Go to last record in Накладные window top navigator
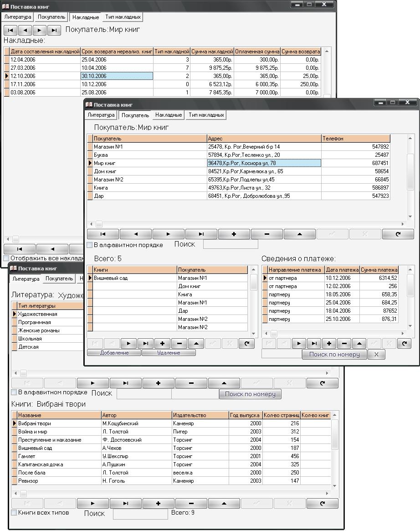The width and height of the screenshot is (420, 531). pos(54,30)
